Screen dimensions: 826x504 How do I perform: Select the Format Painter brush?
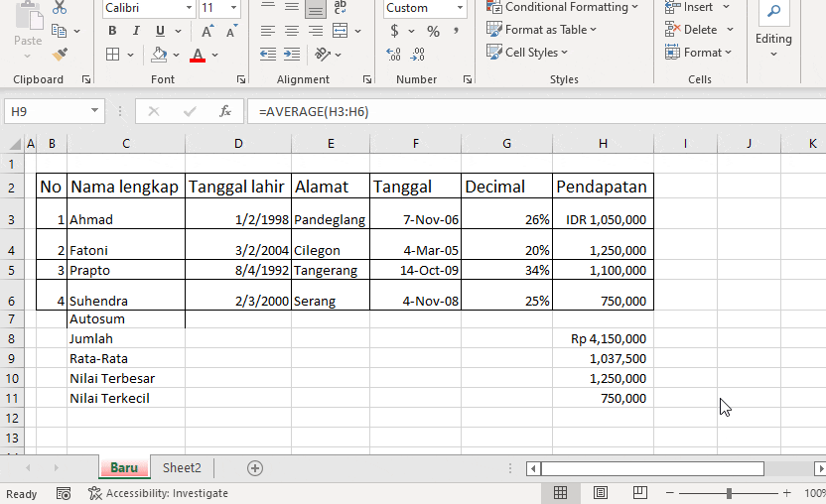click(x=60, y=55)
